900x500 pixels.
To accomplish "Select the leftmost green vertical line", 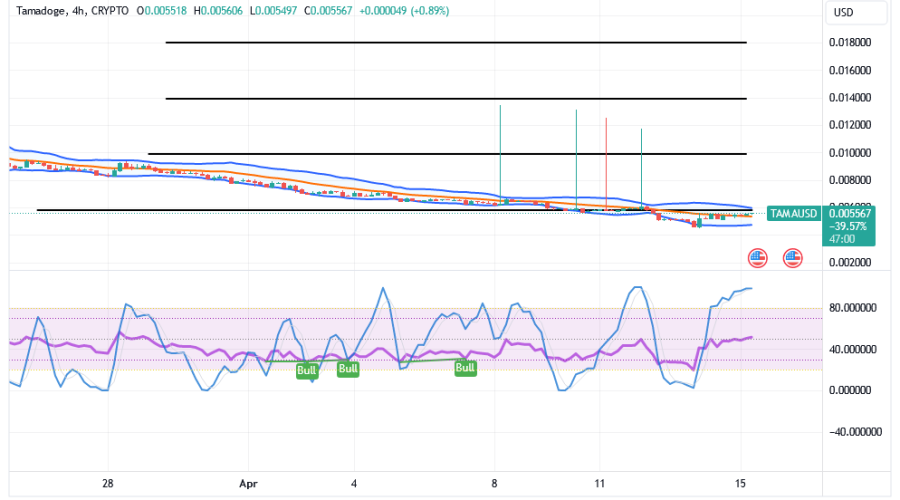I will pyautogui.click(x=500, y=150).
